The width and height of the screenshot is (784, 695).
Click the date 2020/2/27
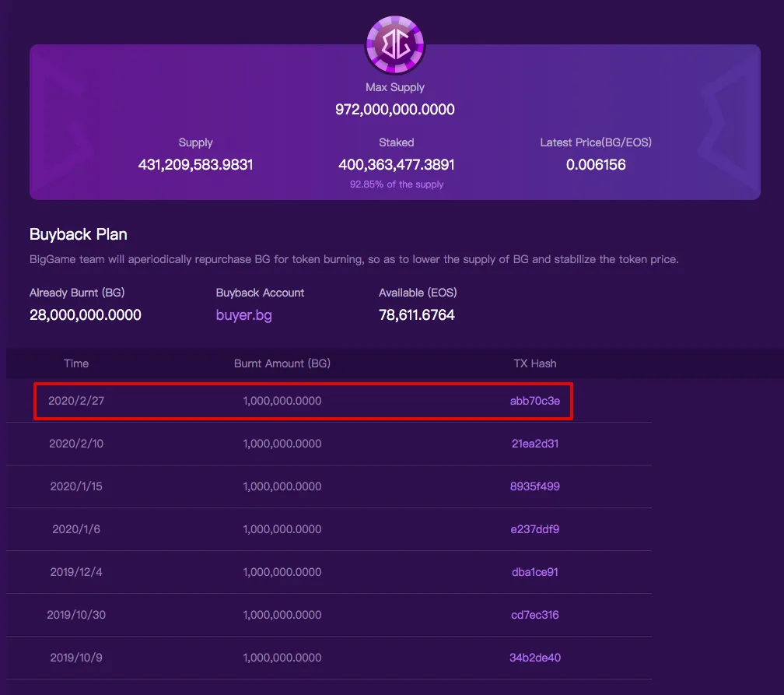click(x=76, y=401)
